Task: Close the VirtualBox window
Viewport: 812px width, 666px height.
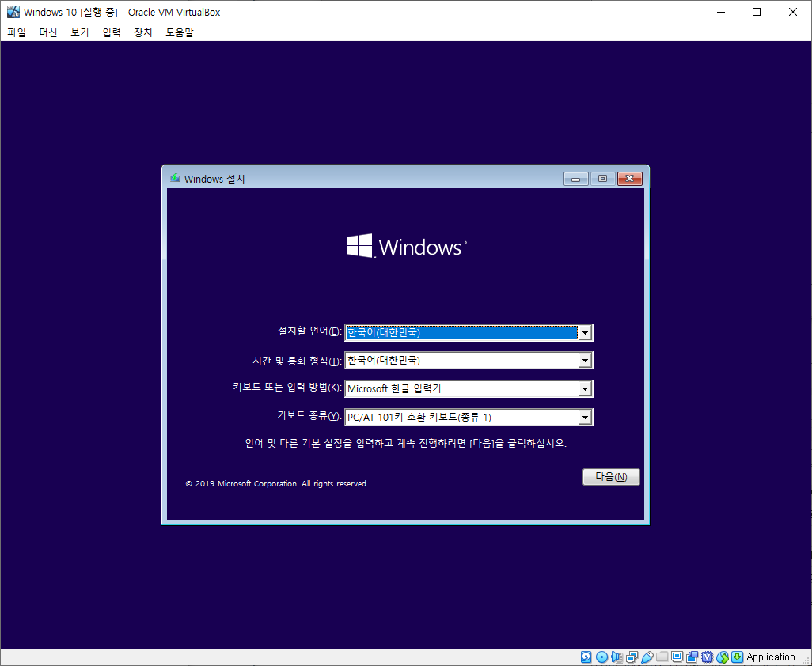Action: [793, 12]
